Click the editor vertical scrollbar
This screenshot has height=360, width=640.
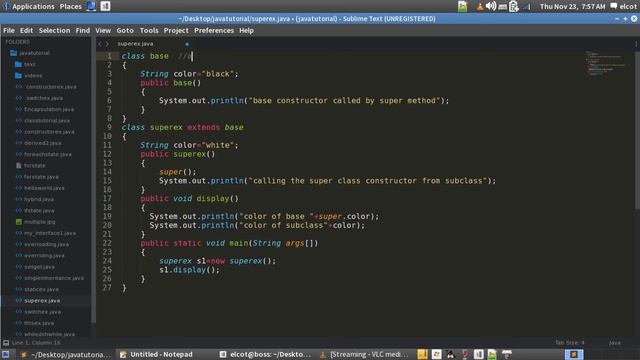pos(637,131)
